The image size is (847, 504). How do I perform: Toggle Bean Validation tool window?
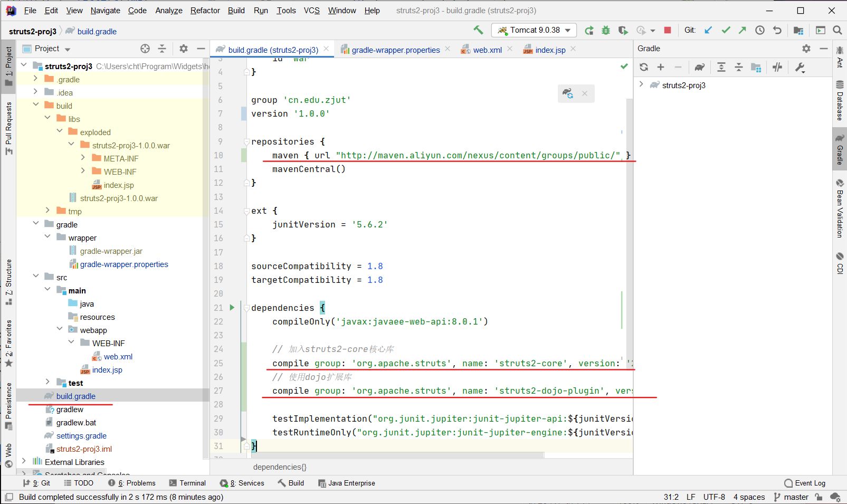(x=840, y=208)
